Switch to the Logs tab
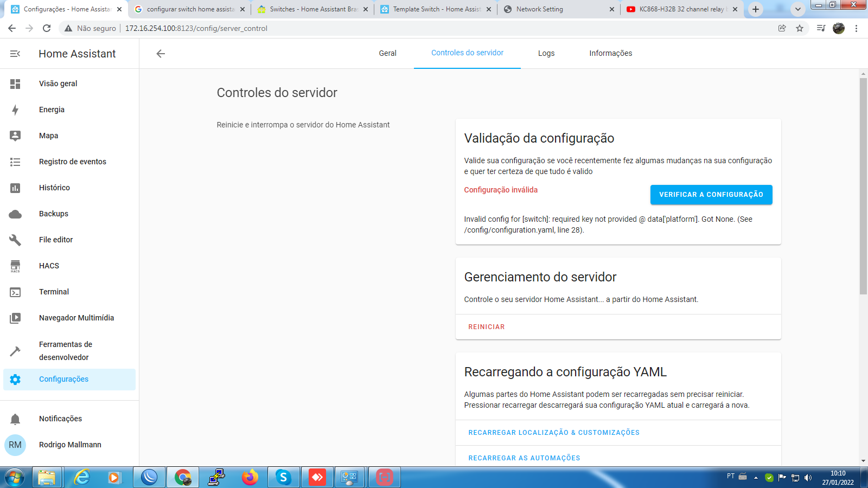The height and width of the screenshot is (488, 868). coord(546,53)
